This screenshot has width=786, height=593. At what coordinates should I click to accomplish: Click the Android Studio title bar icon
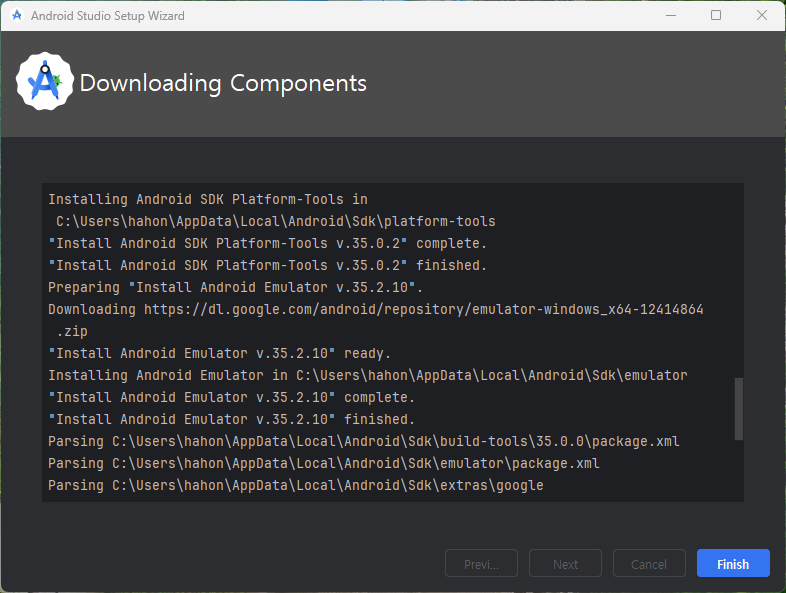pos(17,16)
